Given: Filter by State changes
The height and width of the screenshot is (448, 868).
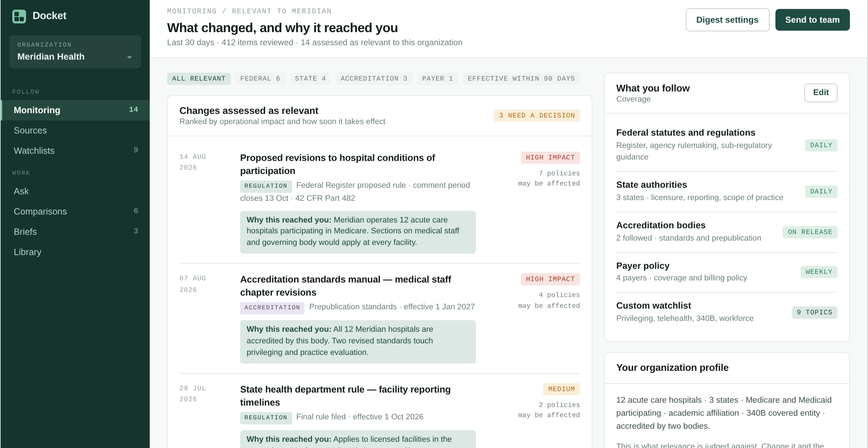Looking at the screenshot, I should pyautogui.click(x=310, y=79).
